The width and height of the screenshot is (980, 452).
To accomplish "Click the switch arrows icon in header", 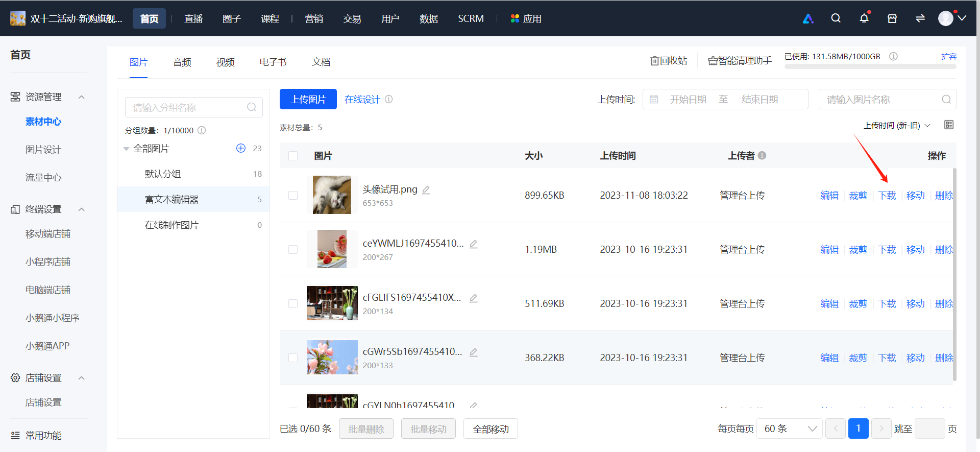I will pos(920,18).
